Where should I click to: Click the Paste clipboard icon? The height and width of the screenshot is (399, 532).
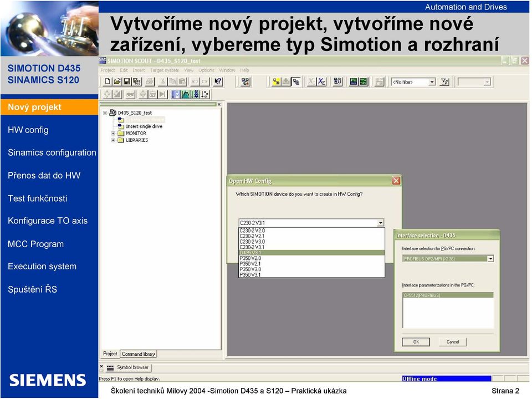tap(182, 81)
